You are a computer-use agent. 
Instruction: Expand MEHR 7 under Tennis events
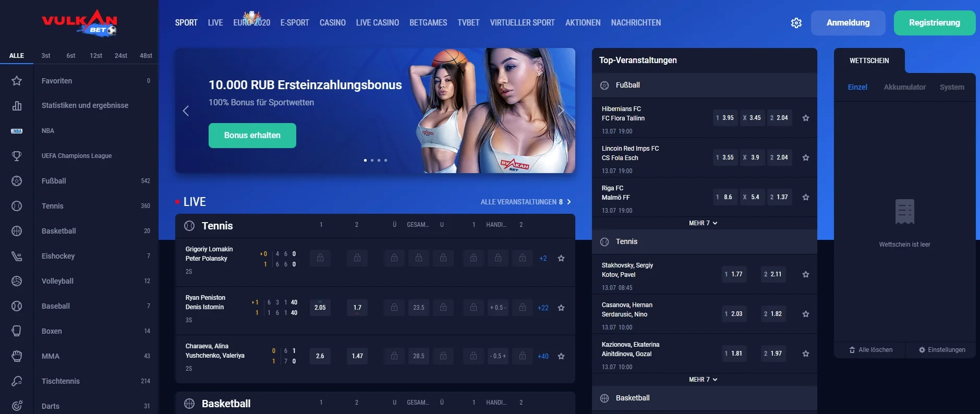click(703, 380)
